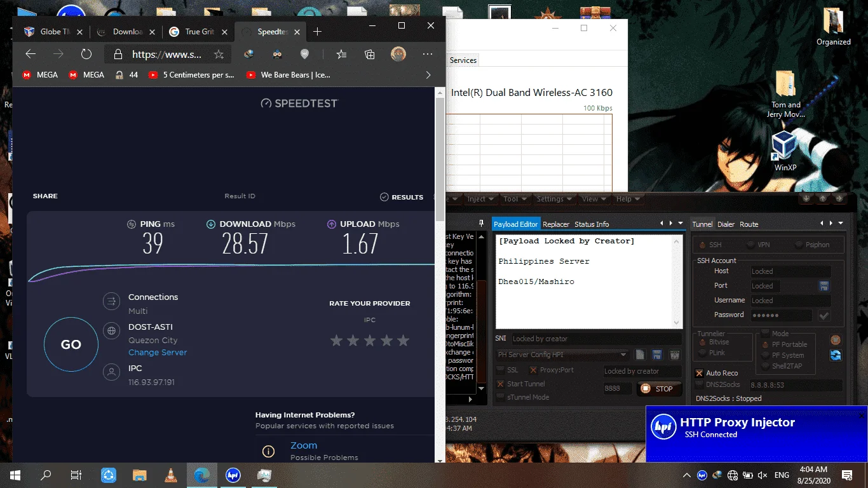This screenshot has height=488, width=868.
Task: Open a new browser tab
Action: [x=318, y=32]
